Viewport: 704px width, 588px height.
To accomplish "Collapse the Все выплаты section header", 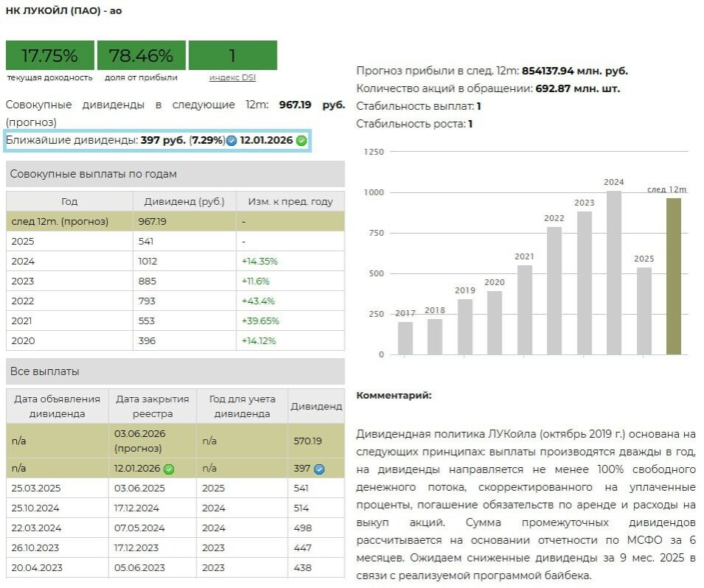I will coord(175,371).
